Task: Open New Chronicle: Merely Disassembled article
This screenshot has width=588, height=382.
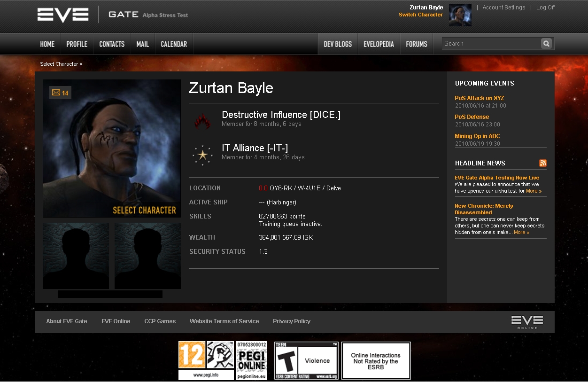Action: point(484,209)
